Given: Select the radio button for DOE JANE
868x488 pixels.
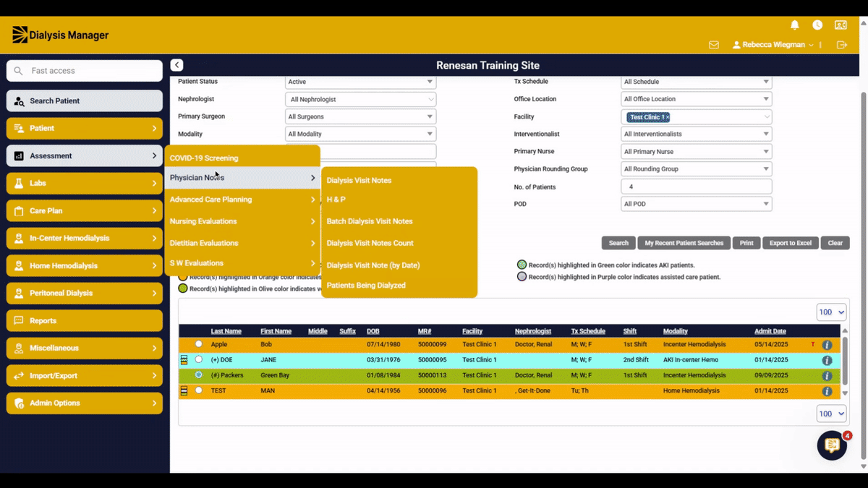Looking at the screenshot, I should pyautogui.click(x=199, y=359).
